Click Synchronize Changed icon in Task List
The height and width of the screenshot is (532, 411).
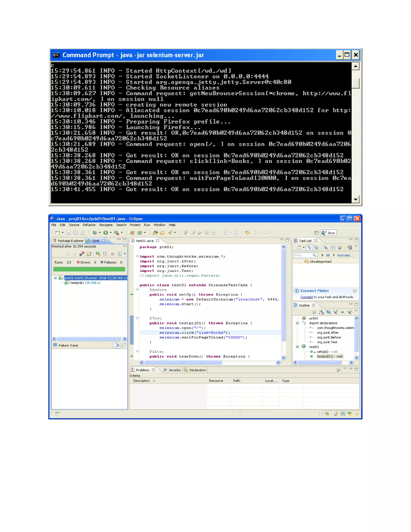pyautogui.click(x=349, y=248)
